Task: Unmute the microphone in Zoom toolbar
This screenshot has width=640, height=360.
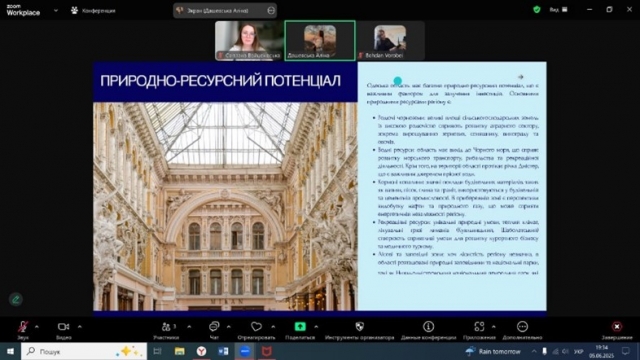Action: pyautogui.click(x=23, y=327)
